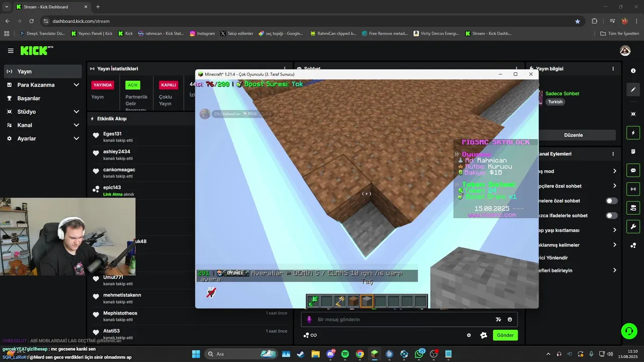This screenshot has width=644, height=362.
Task: Open Steam from the taskbar
Action: click(x=300, y=354)
